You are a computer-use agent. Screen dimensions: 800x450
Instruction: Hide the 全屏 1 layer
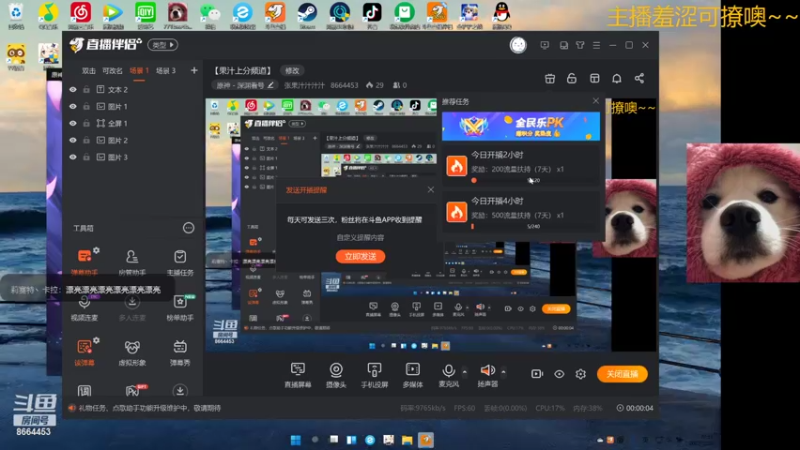pos(73,123)
